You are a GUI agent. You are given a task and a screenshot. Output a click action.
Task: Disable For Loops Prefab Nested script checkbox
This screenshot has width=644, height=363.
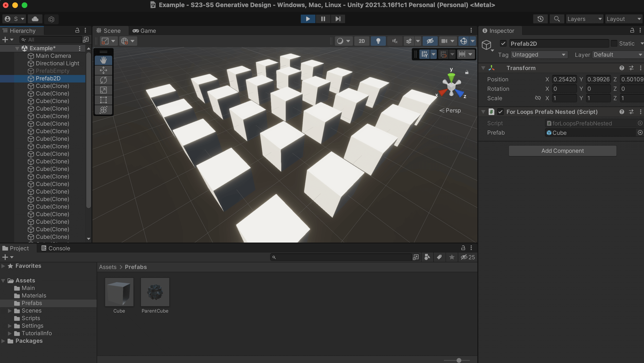[x=500, y=112]
